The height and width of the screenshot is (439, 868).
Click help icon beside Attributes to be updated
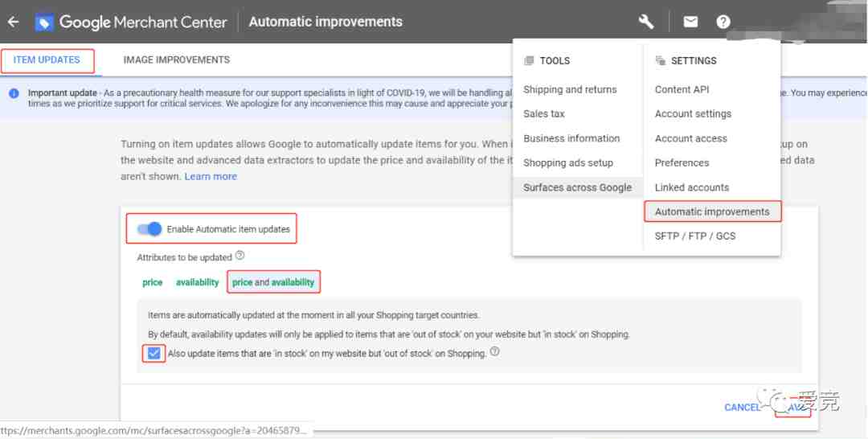(240, 256)
